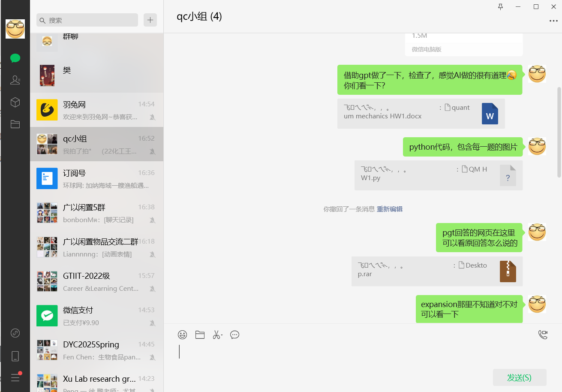Expand the screenshot options dropdown arrow

(222, 336)
